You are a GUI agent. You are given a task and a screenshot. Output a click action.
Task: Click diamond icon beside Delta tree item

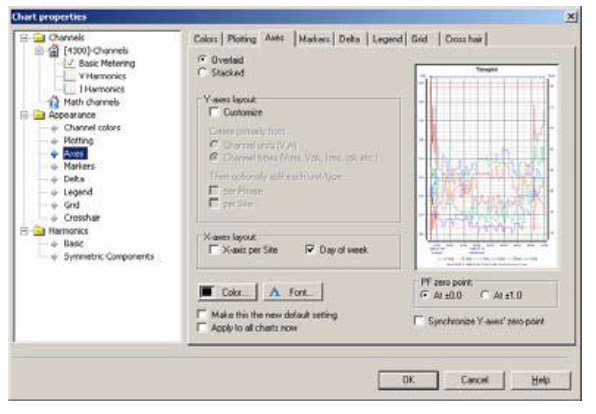click(x=54, y=179)
